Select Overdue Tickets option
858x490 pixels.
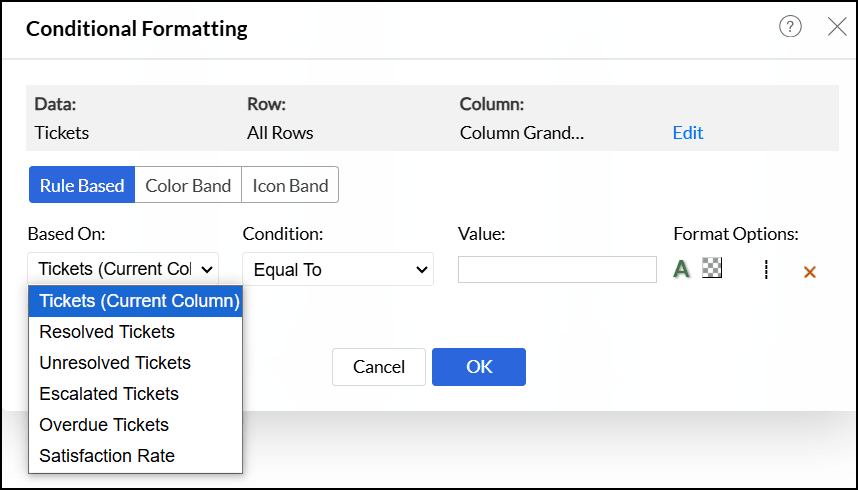pos(104,425)
